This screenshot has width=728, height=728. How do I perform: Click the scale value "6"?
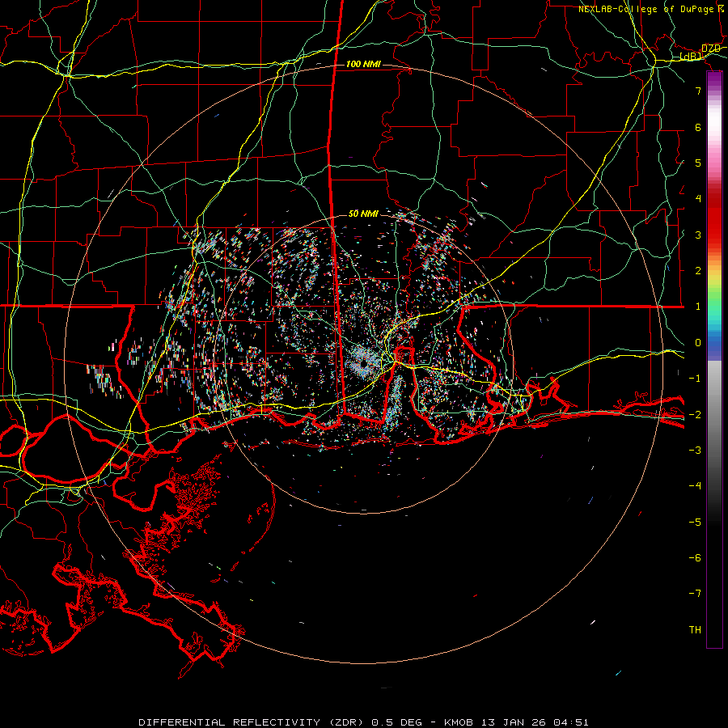[x=698, y=127]
